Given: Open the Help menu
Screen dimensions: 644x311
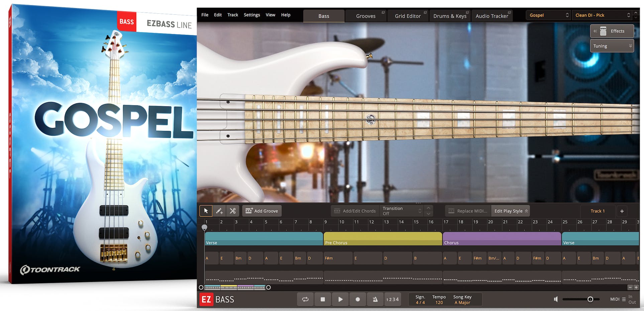Looking at the screenshot, I should pyautogui.click(x=286, y=15).
